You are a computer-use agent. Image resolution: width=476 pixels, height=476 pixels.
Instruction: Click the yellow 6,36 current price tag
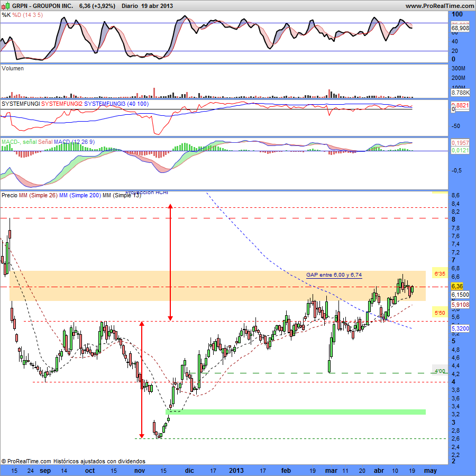[457, 286]
